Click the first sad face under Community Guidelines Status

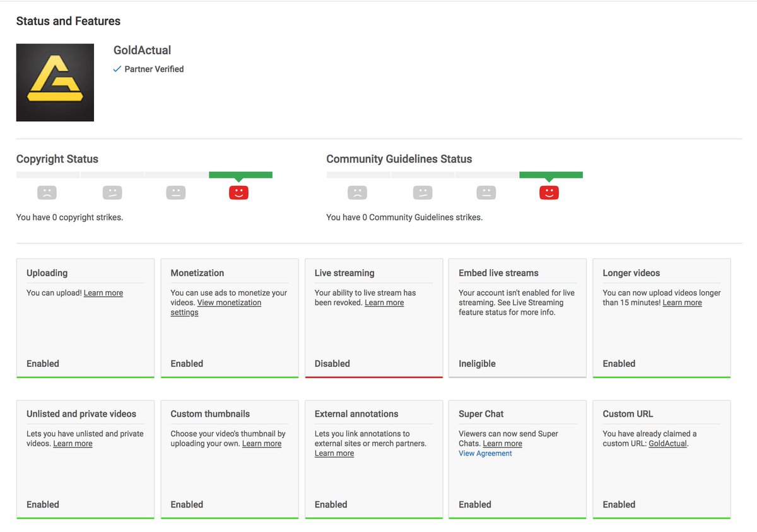pos(357,193)
